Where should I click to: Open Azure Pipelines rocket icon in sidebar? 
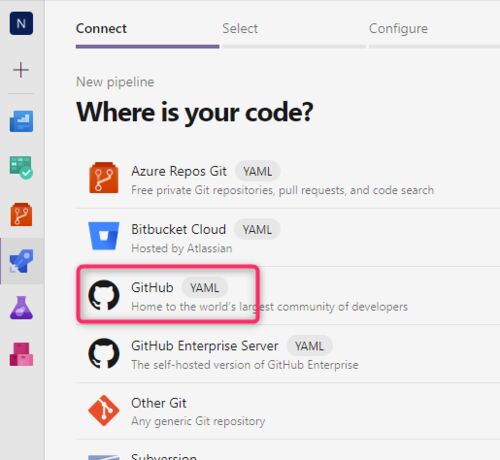(21, 261)
